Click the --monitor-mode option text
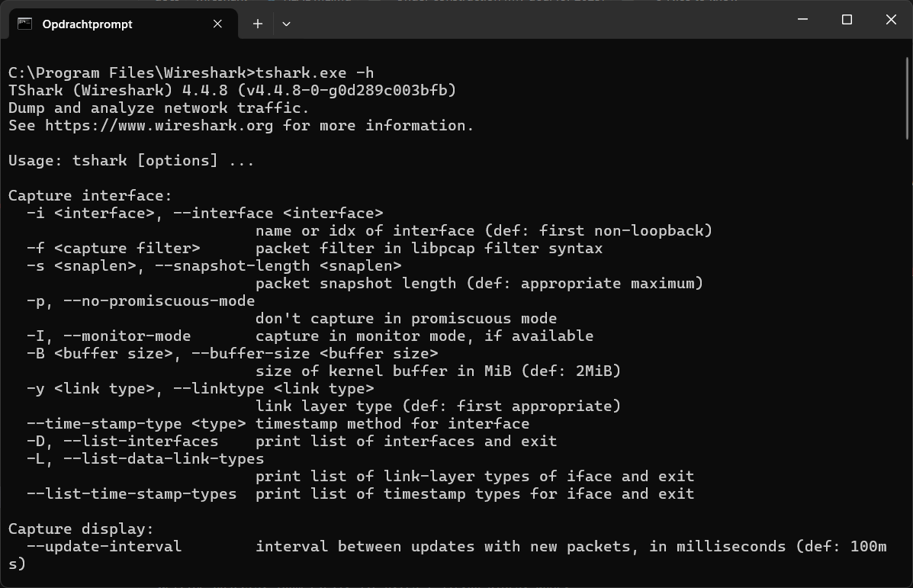Viewport: 913px width, 588px height. (127, 336)
